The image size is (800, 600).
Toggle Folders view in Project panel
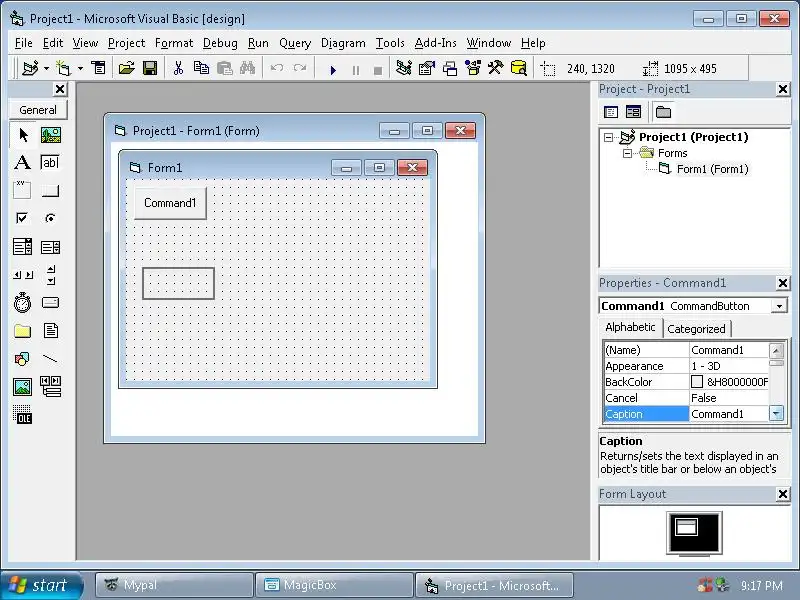663,112
